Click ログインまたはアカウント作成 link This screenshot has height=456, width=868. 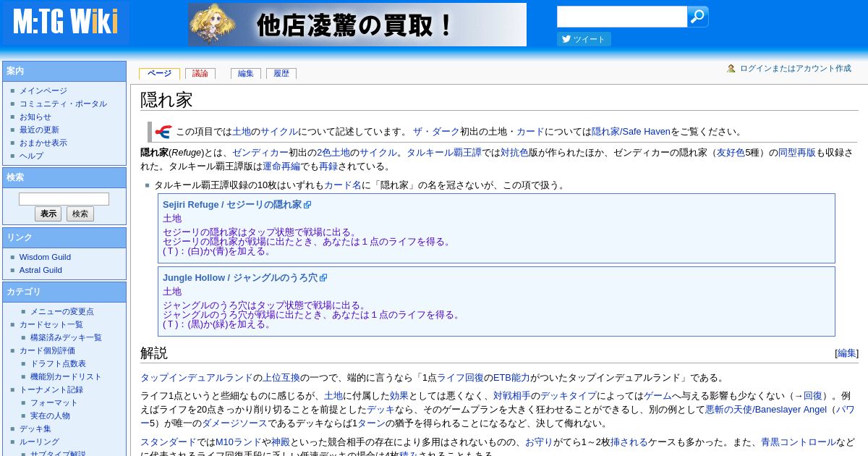[796, 69]
